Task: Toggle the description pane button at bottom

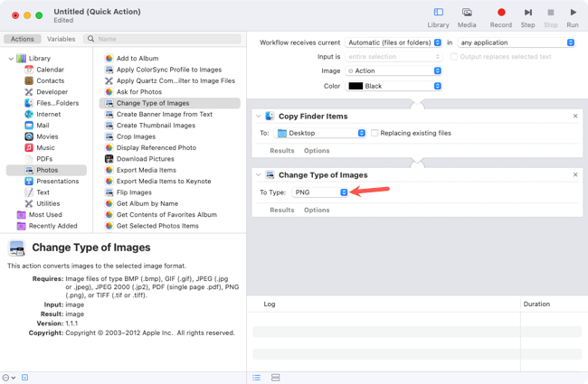Action: (x=24, y=378)
